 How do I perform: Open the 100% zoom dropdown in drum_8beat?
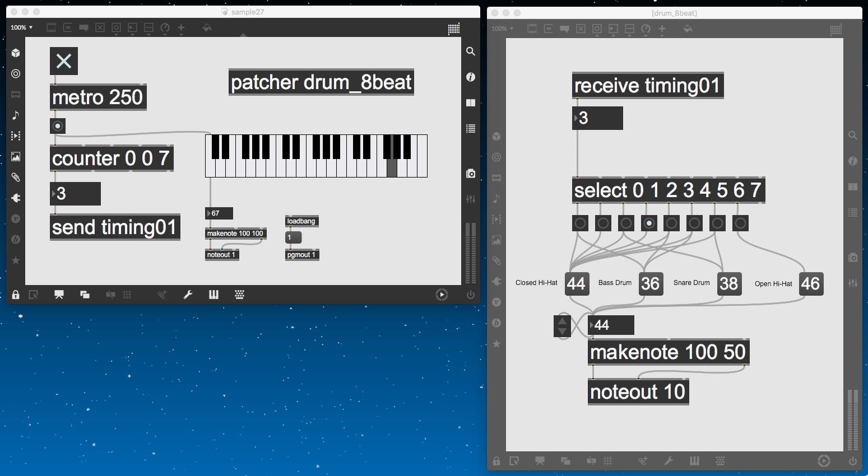pyautogui.click(x=502, y=29)
